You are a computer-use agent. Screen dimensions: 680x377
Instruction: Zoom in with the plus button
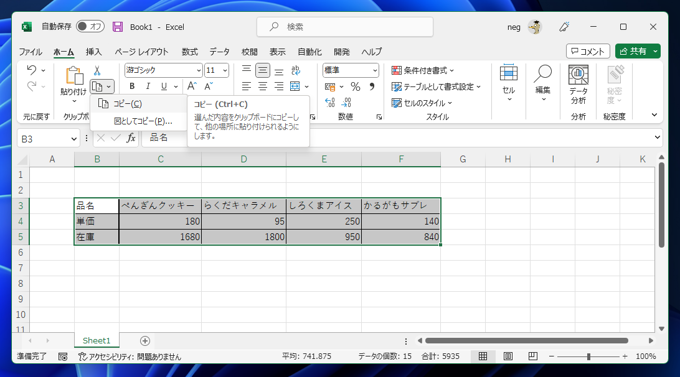pos(624,356)
